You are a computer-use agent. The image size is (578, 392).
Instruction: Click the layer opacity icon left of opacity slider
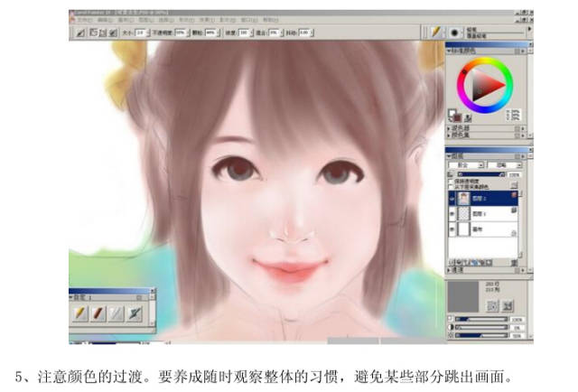point(451,174)
